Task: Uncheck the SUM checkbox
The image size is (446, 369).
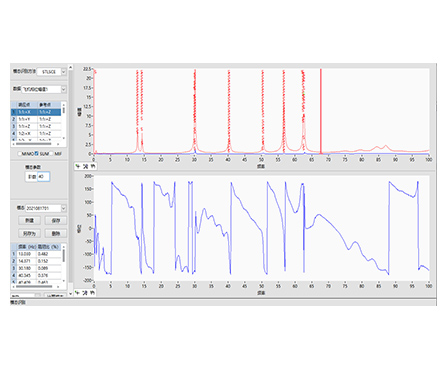Action: (x=37, y=154)
